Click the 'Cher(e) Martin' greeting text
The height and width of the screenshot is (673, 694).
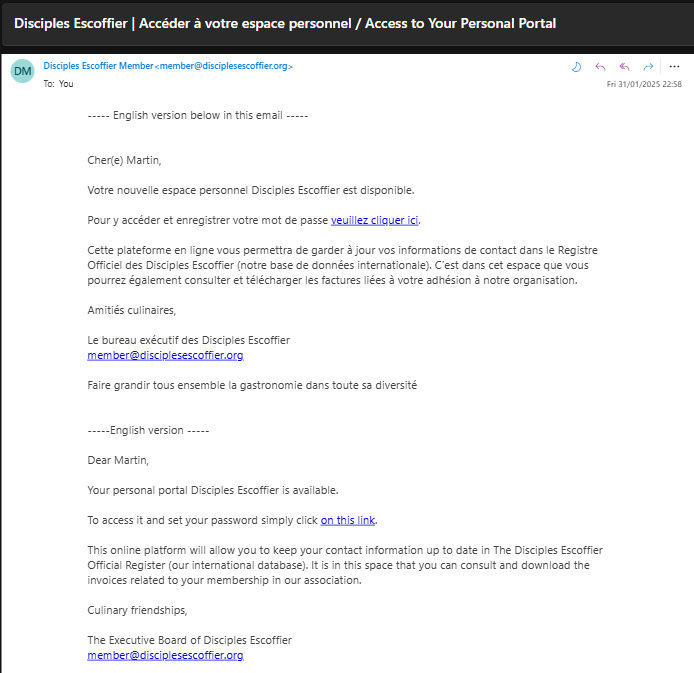pyautogui.click(x=124, y=160)
